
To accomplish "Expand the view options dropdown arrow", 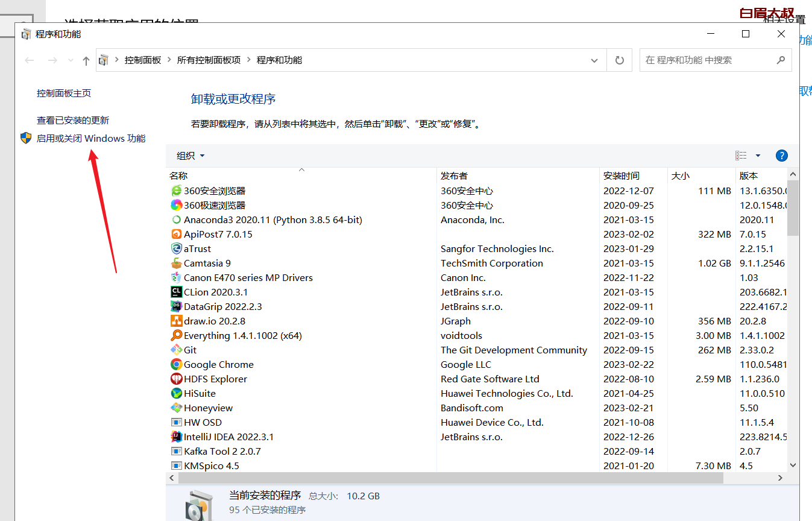I will 758,156.
